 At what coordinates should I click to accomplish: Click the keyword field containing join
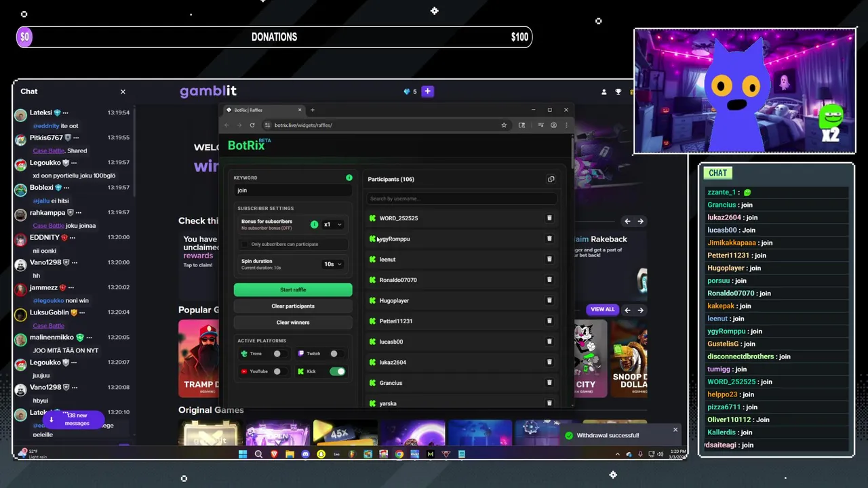(293, 190)
